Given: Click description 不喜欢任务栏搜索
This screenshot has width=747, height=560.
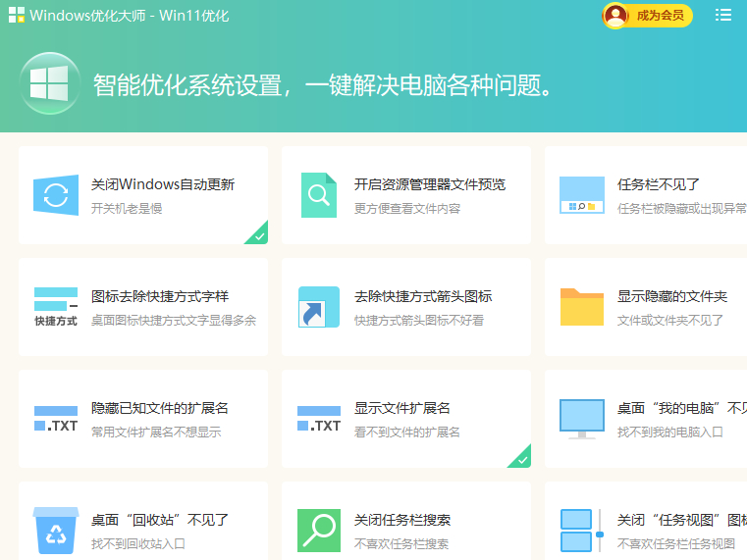Looking at the screenshot, I should pyautogui.click(x=401, y=544).
